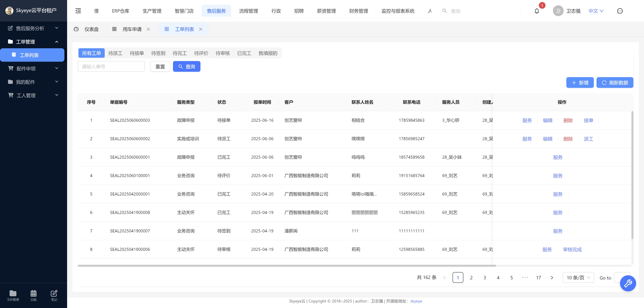Go to previous page arrow
The width and height of the screenshot is (644, 308).
pyautogui.click(x=444, y=277)
